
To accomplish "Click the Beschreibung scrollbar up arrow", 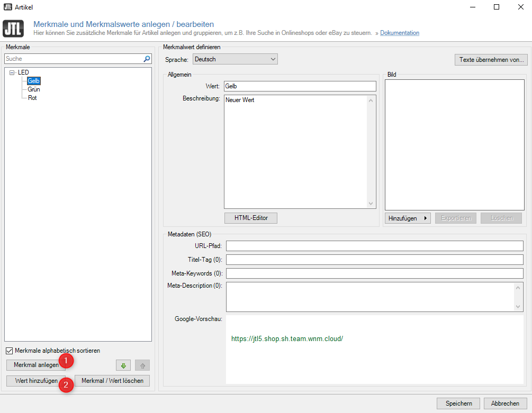I will point(371,100).
